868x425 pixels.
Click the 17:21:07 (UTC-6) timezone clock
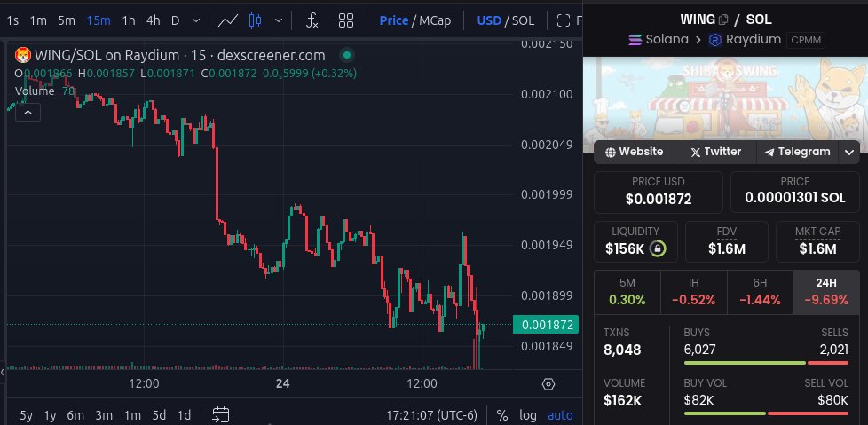click(431, 415)
